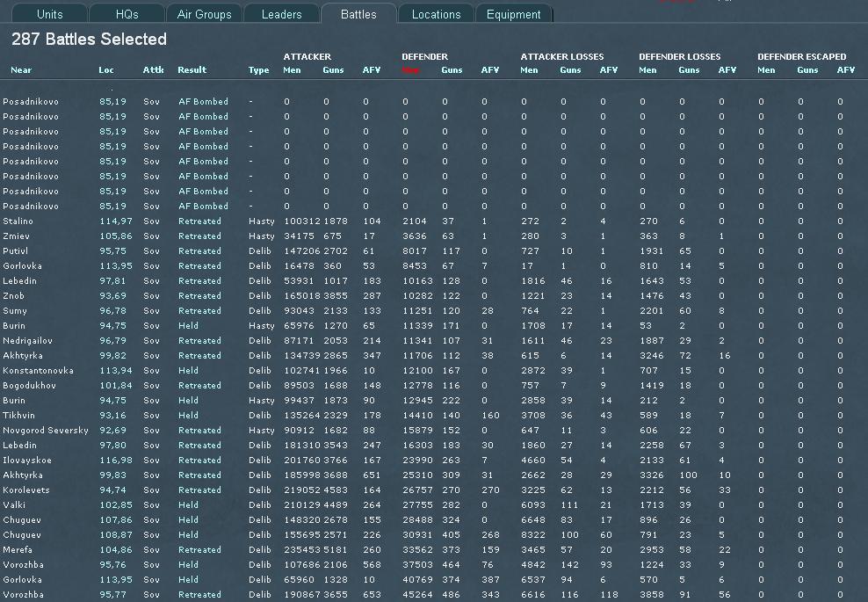Sort by Defender Guns column header

(452, 69)
